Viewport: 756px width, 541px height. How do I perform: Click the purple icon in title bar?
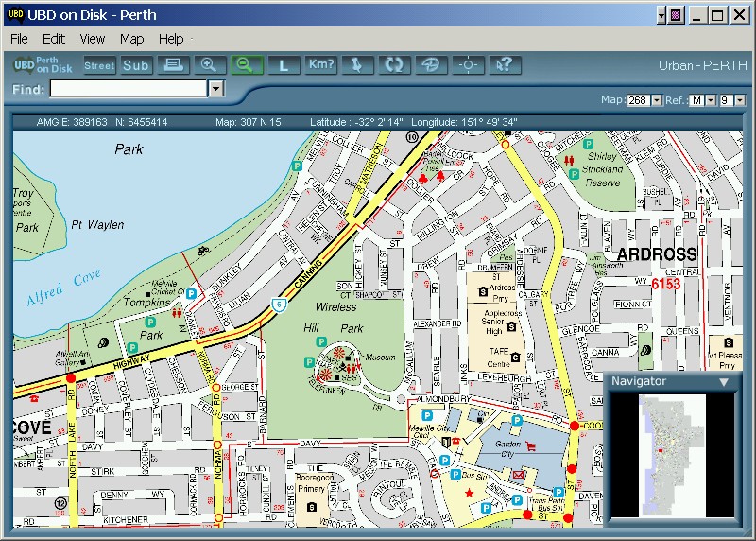[x=676, y=15]
